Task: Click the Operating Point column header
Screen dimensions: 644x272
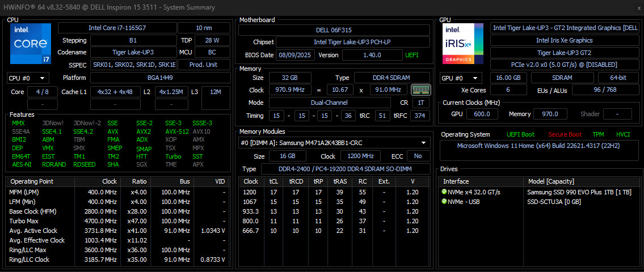Action: (40, 181)
